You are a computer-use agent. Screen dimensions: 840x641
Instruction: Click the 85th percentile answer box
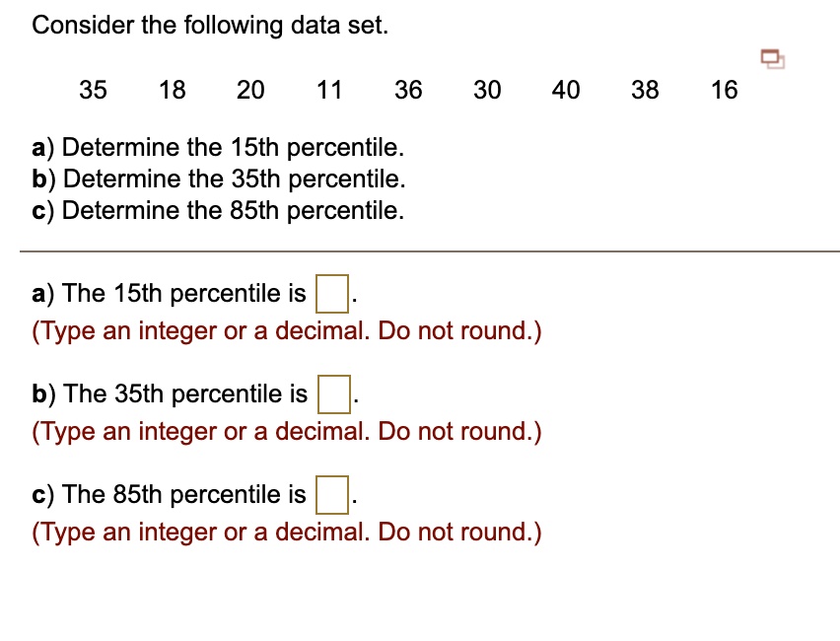point(332,494)
